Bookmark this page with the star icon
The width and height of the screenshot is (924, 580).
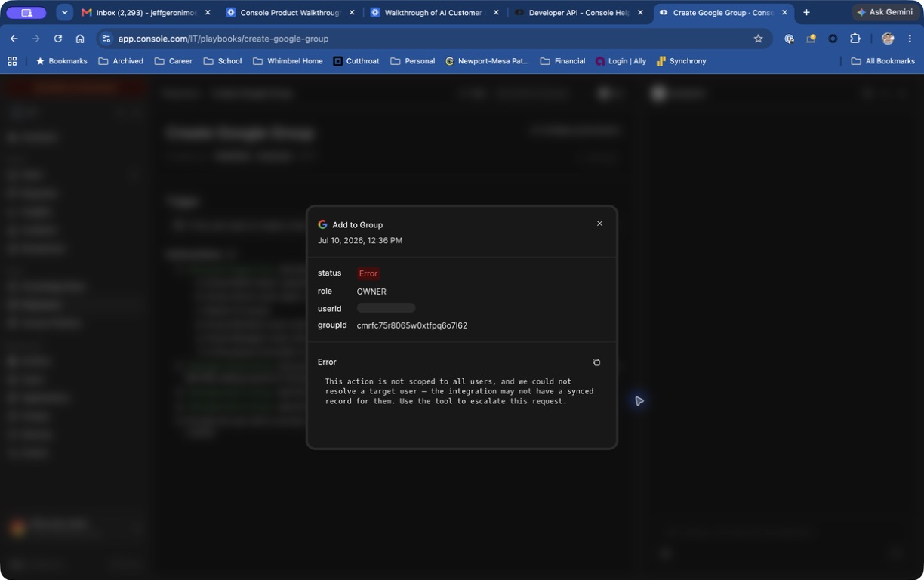pos(758,39)
